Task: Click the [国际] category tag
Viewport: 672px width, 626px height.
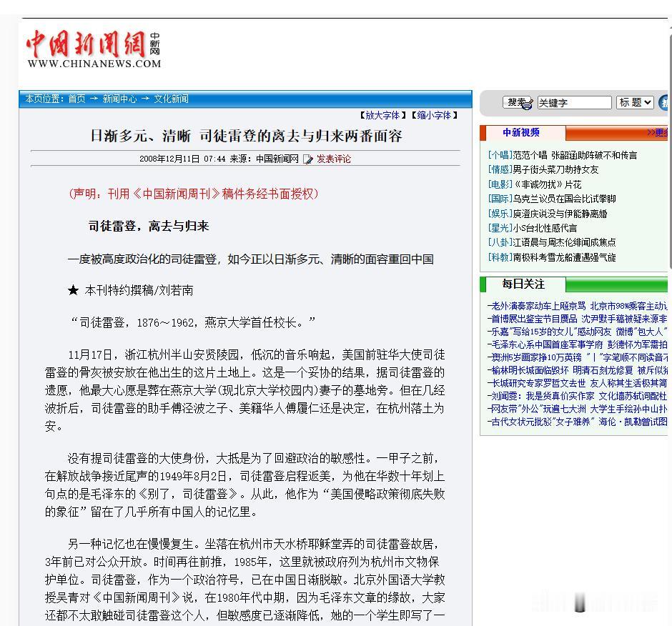Action: [500, 199]
